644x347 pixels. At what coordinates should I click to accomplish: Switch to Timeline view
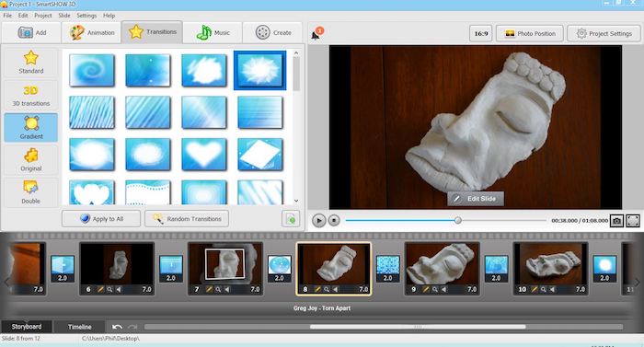80,327
